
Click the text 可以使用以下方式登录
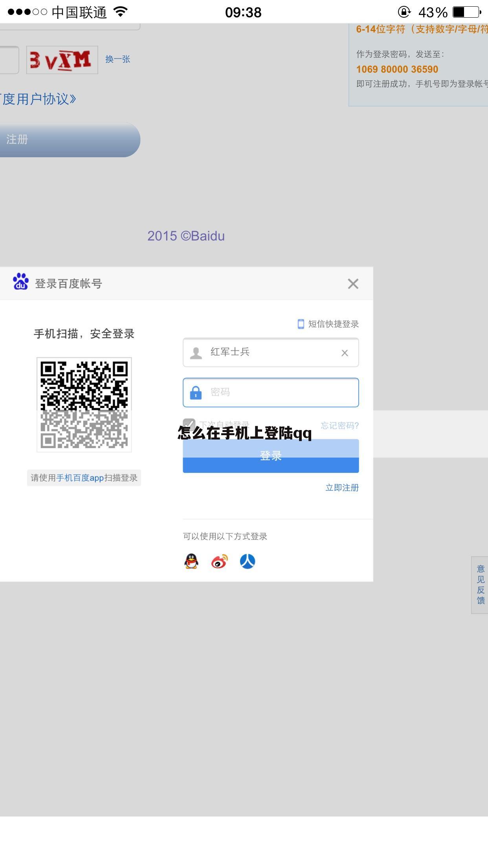click(x=225, y=536)
